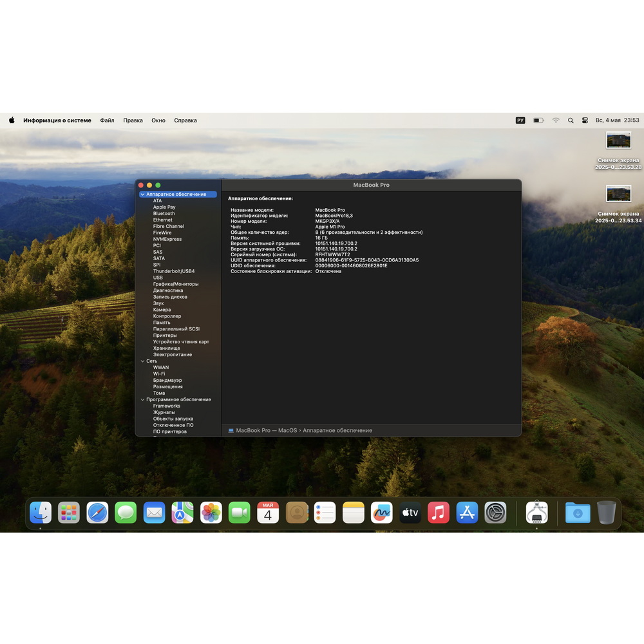The height and width of the screenshot is (644, 644).
Task: Click the date and time clock
Action: click(x=618, y=120)
